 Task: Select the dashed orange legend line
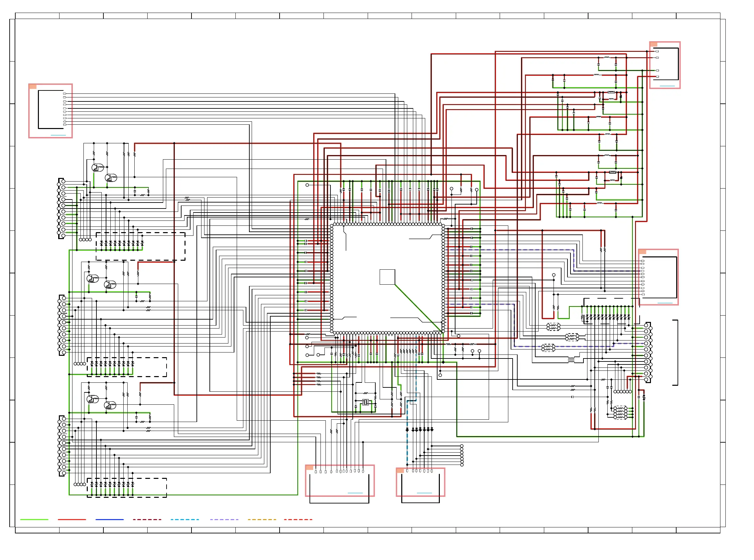pos(262,519)
